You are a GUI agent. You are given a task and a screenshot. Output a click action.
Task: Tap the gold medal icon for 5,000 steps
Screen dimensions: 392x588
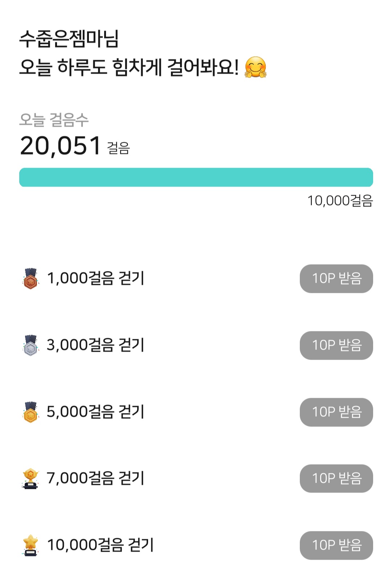(30, 412)
